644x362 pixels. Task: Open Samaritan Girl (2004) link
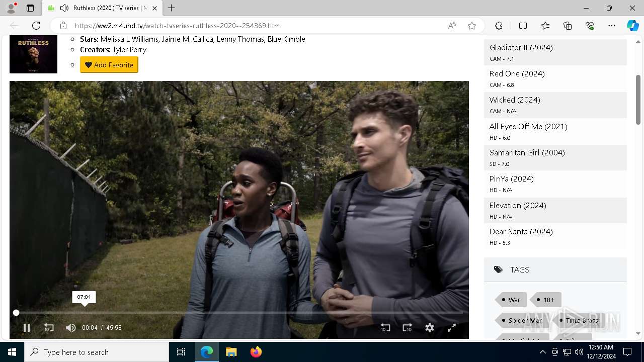[x=527, y=153]
